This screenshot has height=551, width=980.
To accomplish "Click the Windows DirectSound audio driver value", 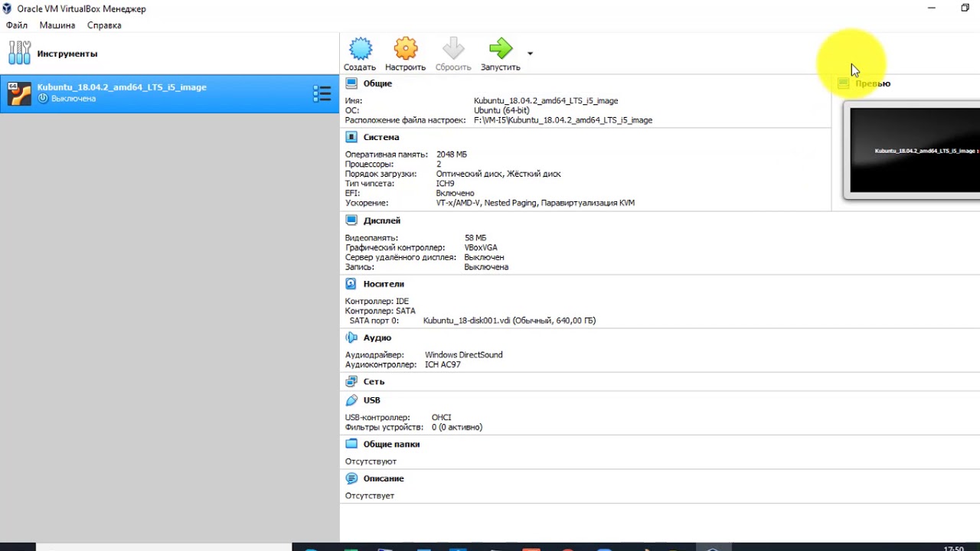I will (x=464, y=355).
